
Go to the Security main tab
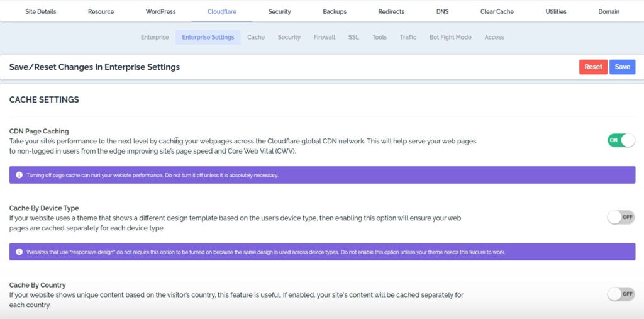point(280,11)
